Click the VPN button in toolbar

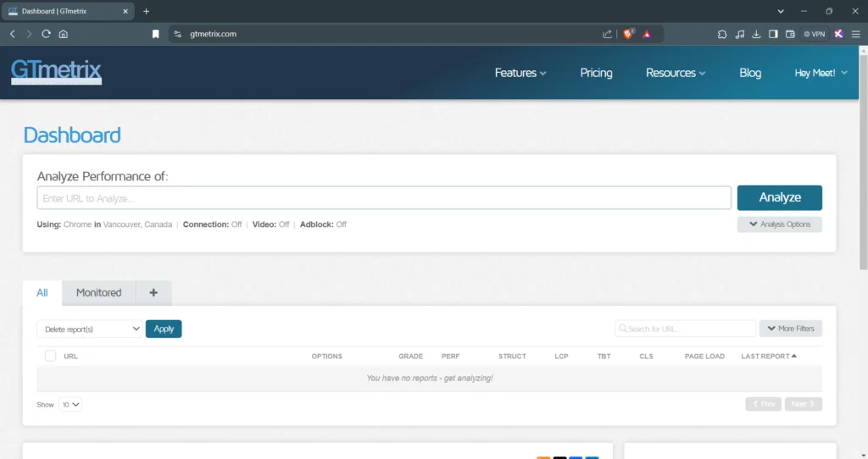(815, 34)
